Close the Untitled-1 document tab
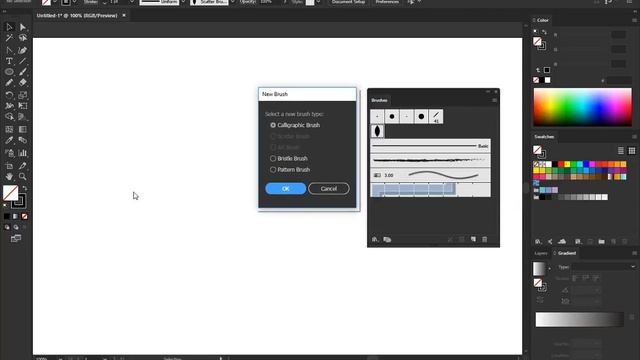 coord(124,16)
